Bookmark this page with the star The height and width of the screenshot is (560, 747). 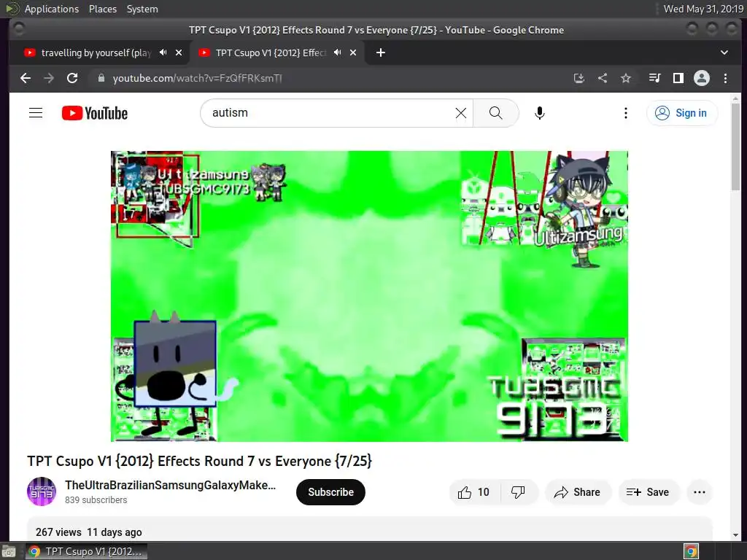tap(625, 78)
